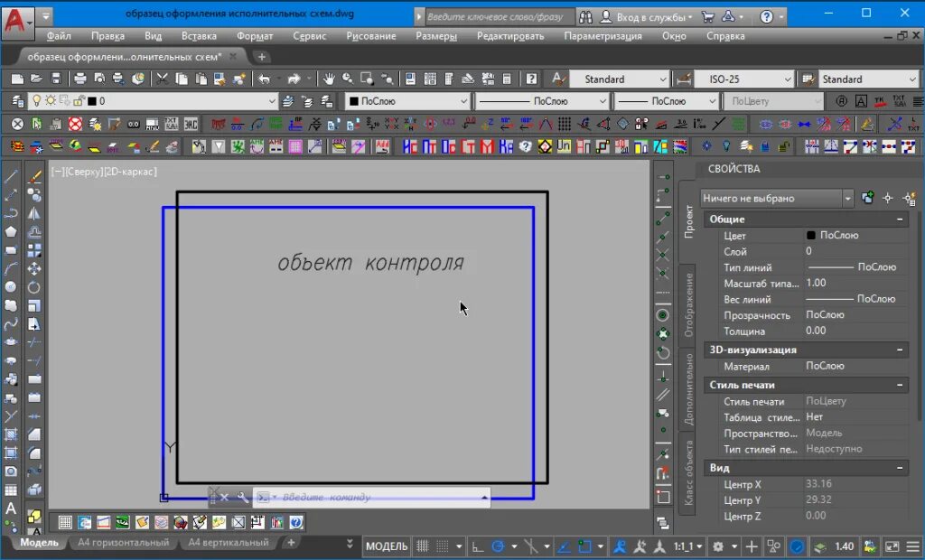Click the МОДЕЛЬ status bar button
Image resolution: width=925 pixels, height=560 pixels.
pyautogui.click(x=387, y=546)
